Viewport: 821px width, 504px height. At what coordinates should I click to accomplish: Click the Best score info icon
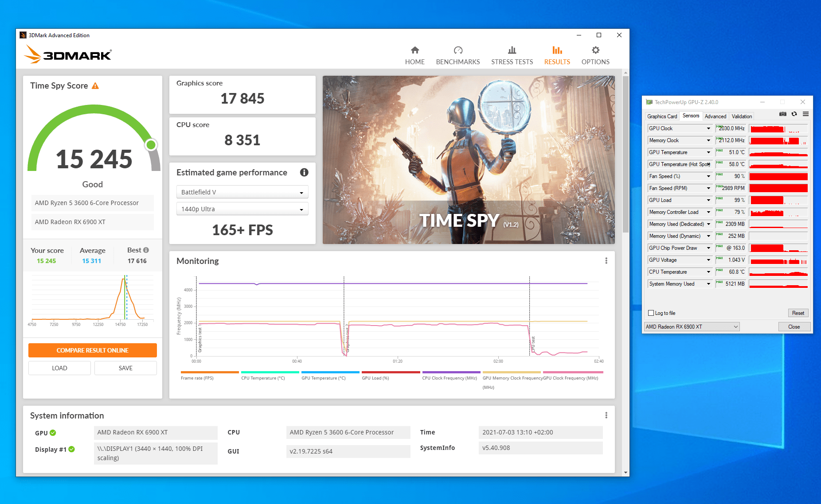146,250
